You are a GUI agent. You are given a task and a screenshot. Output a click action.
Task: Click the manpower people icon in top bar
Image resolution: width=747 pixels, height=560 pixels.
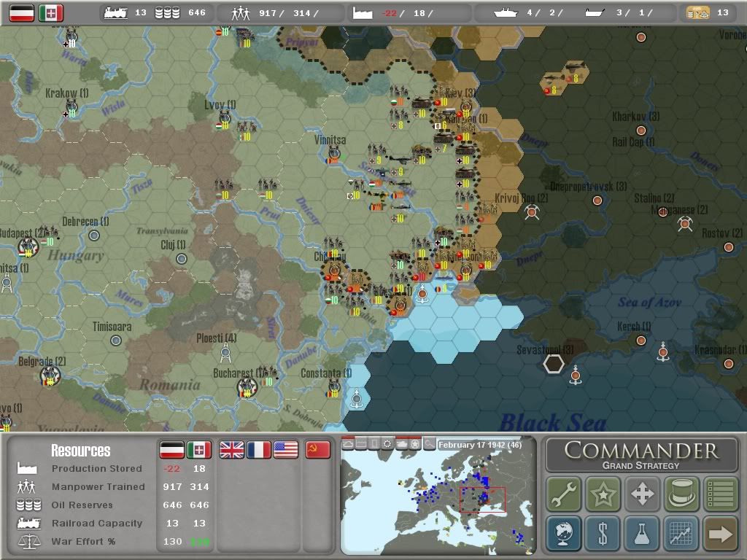click(241, 13)
